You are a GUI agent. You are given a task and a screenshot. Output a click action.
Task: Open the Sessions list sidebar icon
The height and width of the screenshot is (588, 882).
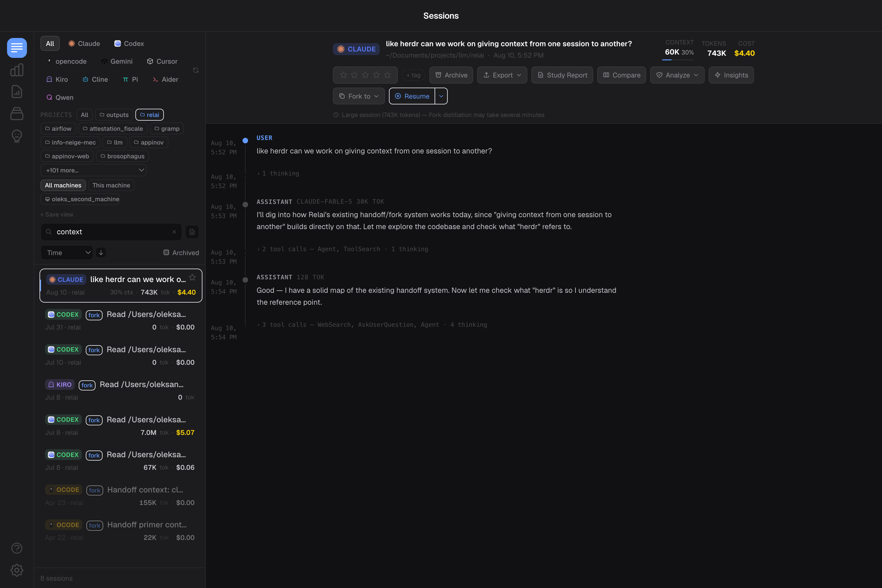[x=17, y=48]
